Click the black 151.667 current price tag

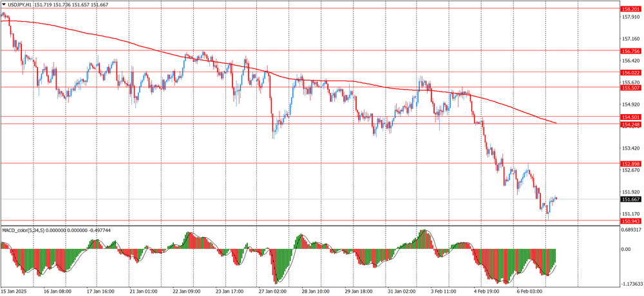click(630, 200)
